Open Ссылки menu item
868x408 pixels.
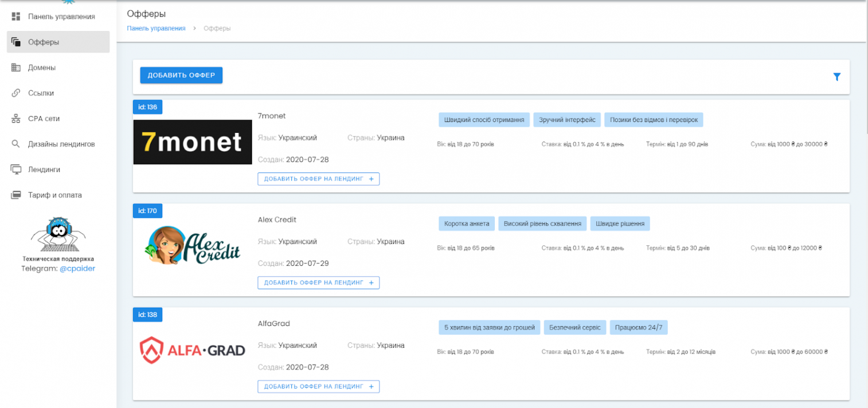58,93
